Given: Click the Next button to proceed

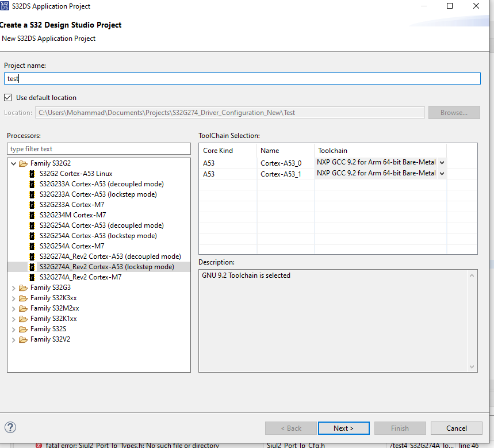Looking at the screenshot, I should coord(343,428).
